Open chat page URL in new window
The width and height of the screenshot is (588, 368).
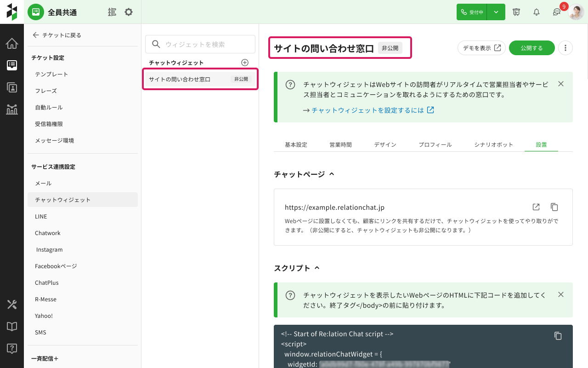coord(536,207)
